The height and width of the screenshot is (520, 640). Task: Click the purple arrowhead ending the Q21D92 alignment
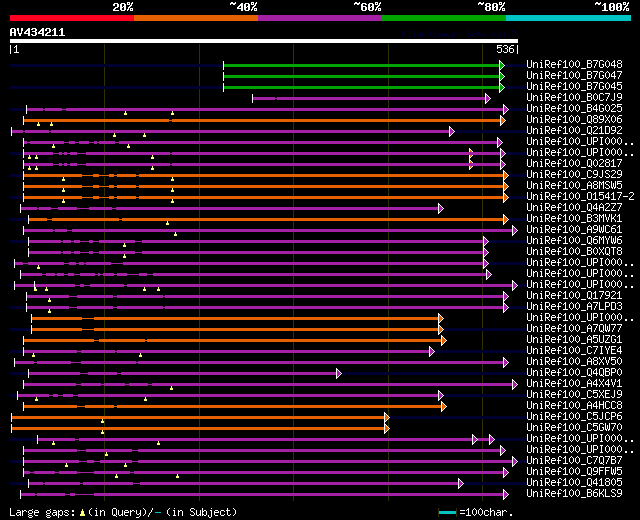coord(451,131)
